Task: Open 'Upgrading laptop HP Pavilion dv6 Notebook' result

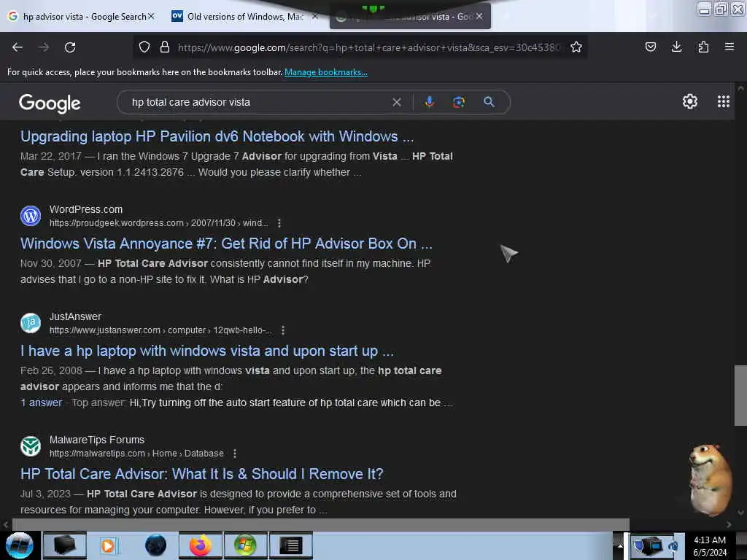Action: (217, 136)
